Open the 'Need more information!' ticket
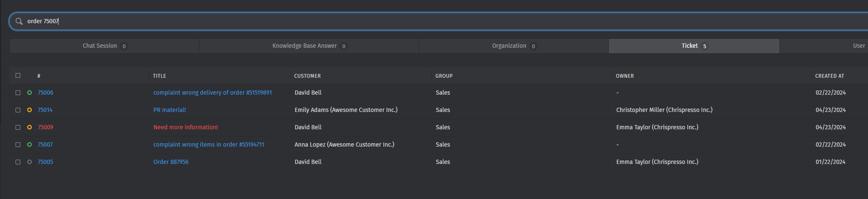The width and height of the screenshot is (868, 199). pos(185,127)
